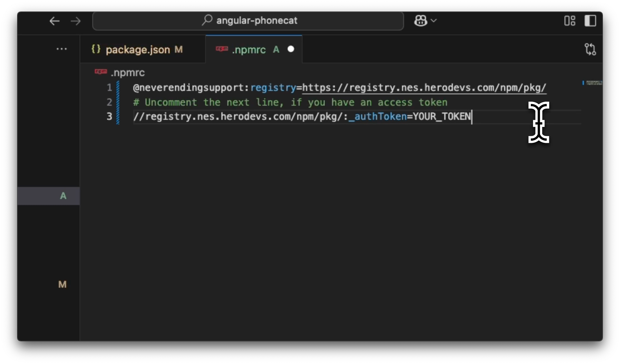The image size is (620, 364).
Task: Click the go back arrow
Action: click(x=55, y=21)
